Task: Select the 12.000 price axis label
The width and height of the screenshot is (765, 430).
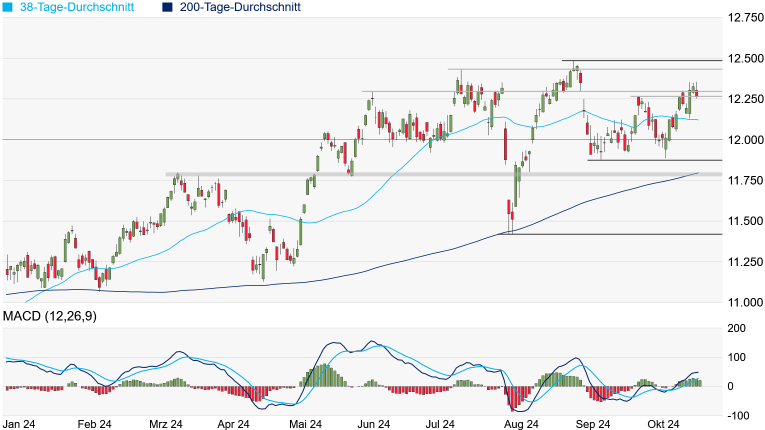Action: pos(742,140)
